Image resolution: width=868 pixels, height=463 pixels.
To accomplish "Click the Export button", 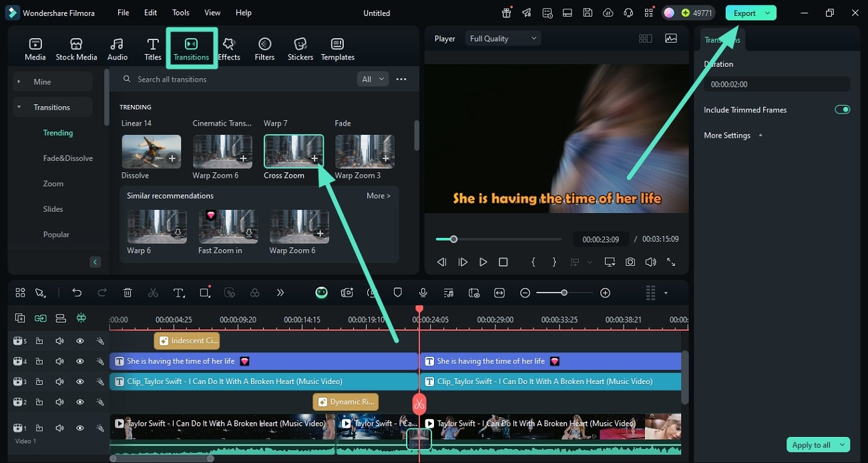I will (x=744, y=13).
